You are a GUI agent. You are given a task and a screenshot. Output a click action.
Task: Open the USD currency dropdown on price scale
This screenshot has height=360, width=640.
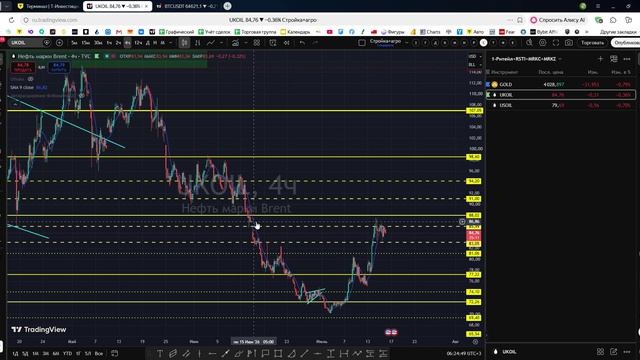tap(474, 56)
